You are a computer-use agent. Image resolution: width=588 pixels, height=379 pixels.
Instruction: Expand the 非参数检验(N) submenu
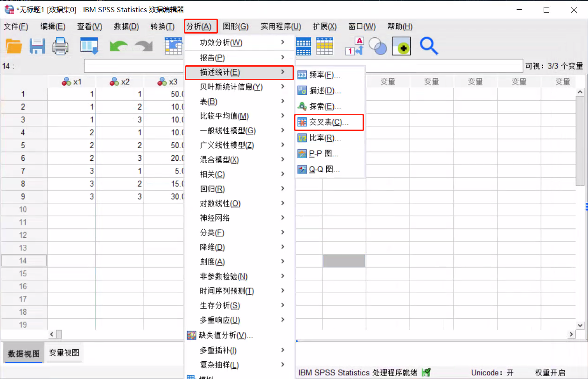[283, 276]
